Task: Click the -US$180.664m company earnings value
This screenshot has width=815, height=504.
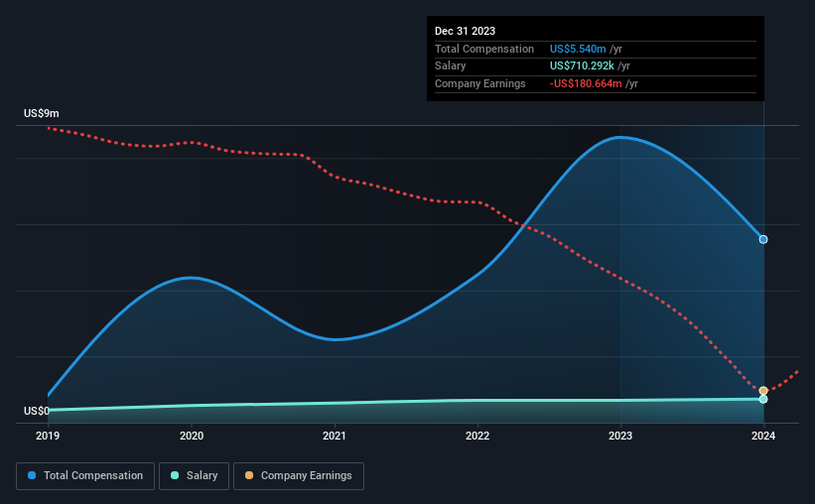Action: pyautogui.click(x=586, y=83)
